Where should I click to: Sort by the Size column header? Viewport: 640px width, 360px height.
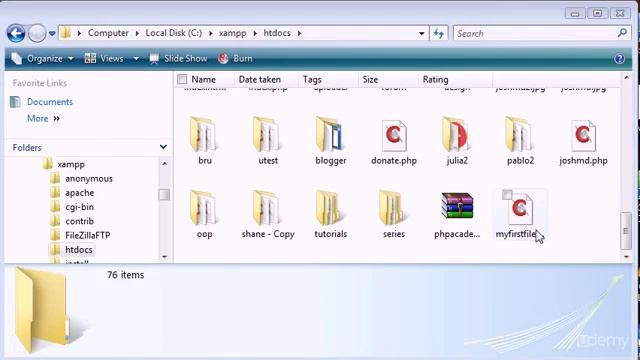370,80
